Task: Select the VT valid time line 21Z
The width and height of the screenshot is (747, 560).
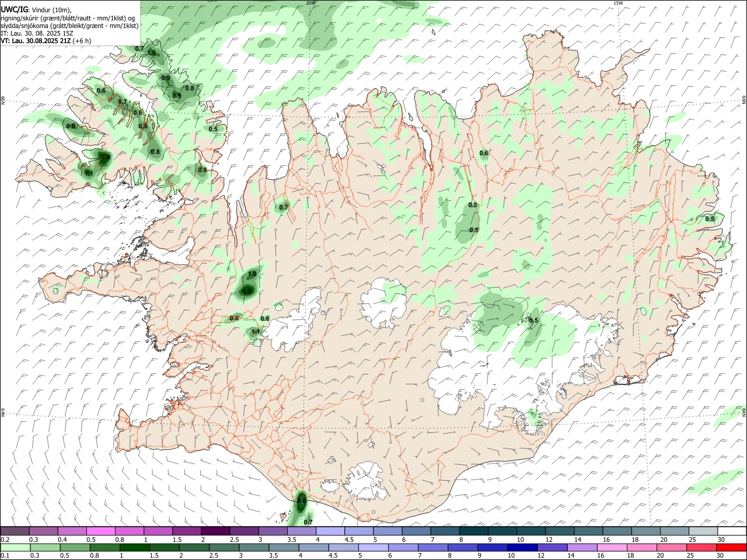Action: pyautogui.click(x=46, y=41)
